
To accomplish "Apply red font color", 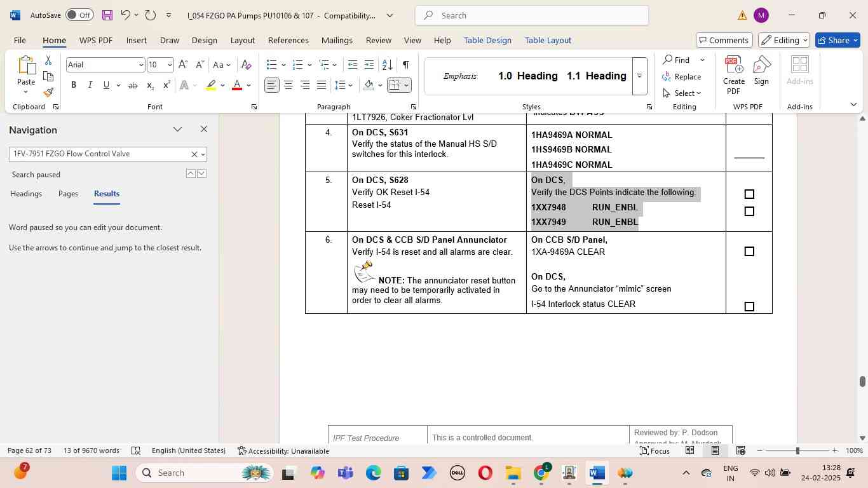I will click(237, 85).
